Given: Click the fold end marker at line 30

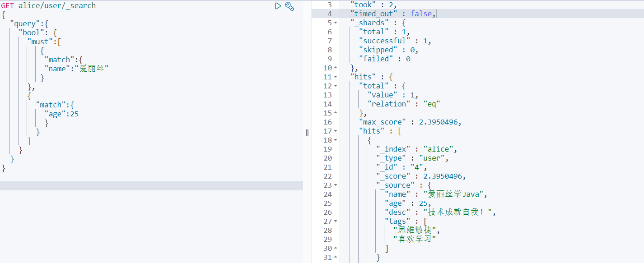Looking at the screenshot, I should coord(336,249).
